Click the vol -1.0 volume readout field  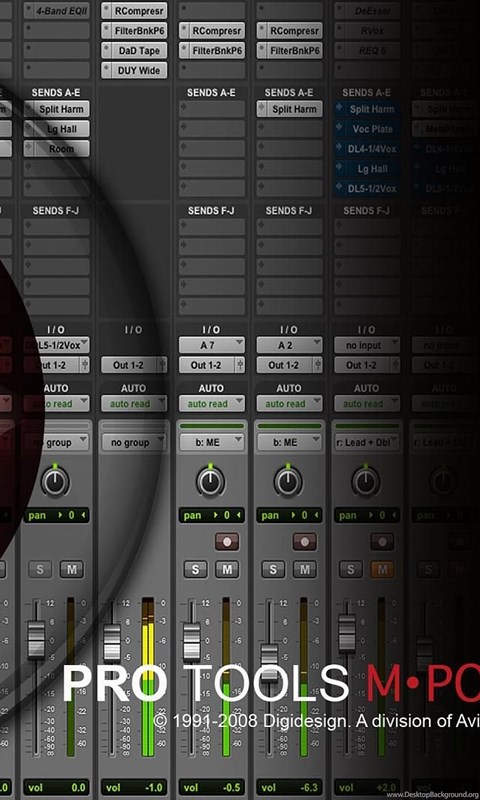point(134,787)
